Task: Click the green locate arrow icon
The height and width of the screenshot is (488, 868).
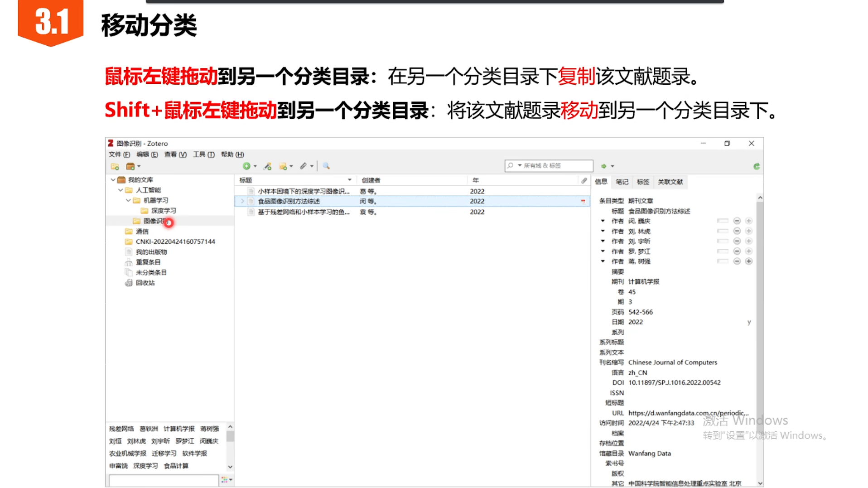Action: coord(603,166)
